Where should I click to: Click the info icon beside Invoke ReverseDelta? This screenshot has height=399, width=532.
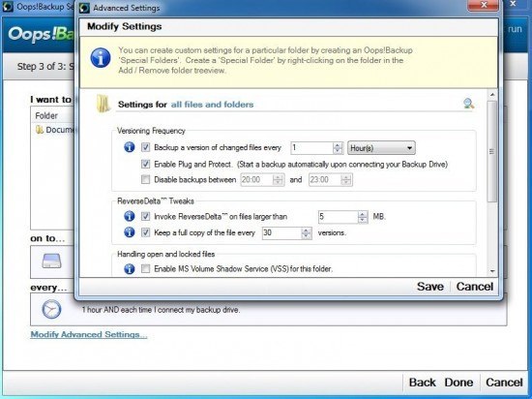130,216
